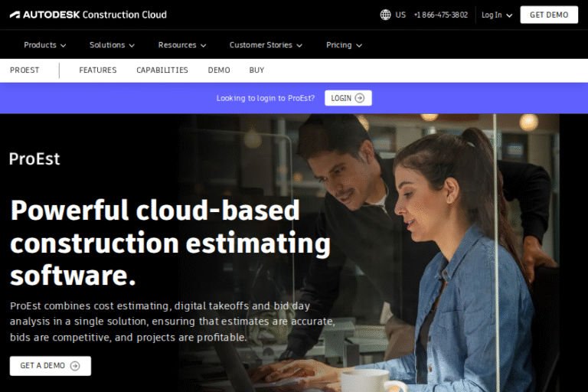Image resolution: width=588 pixels, height=392 pixels.
Task: Click the PROEST sub-navigation label
Action: [24, 70]
